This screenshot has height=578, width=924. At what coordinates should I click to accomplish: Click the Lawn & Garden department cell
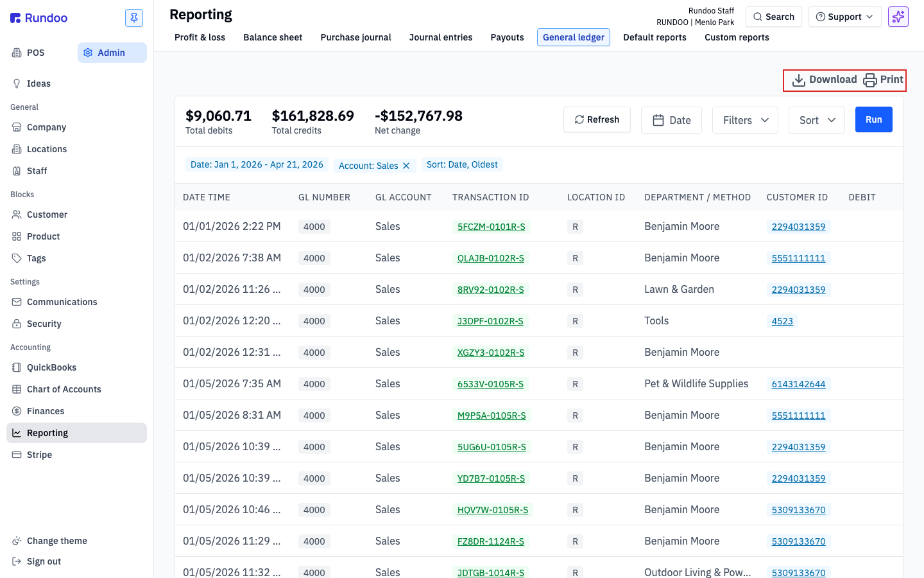679,289
